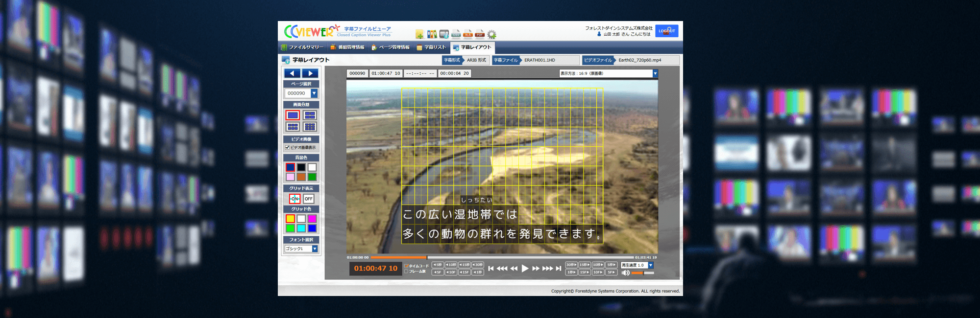Click the video seek progress bar
This screenshot has height=318, width=980.
coord(502,257)
